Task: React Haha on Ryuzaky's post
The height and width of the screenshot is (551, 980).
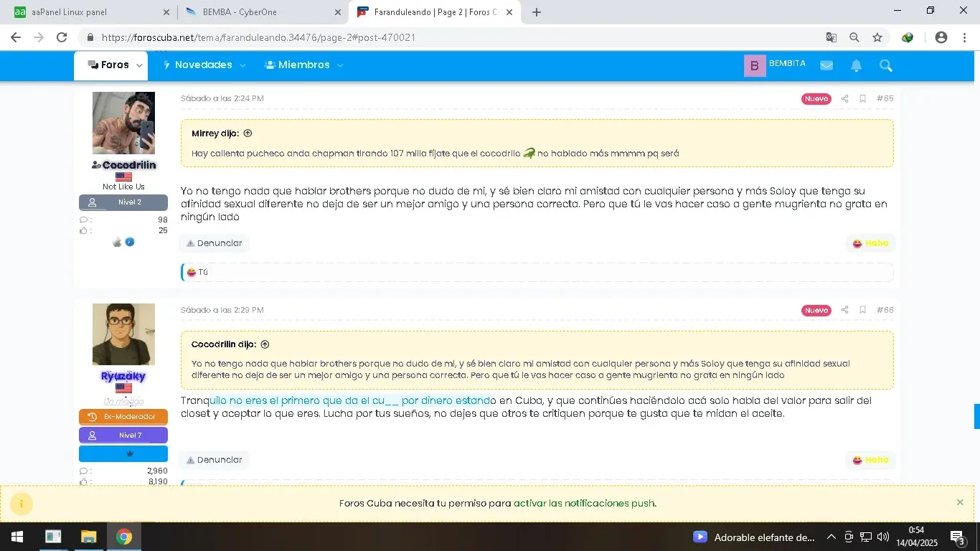Action: [x=870, y=460]
